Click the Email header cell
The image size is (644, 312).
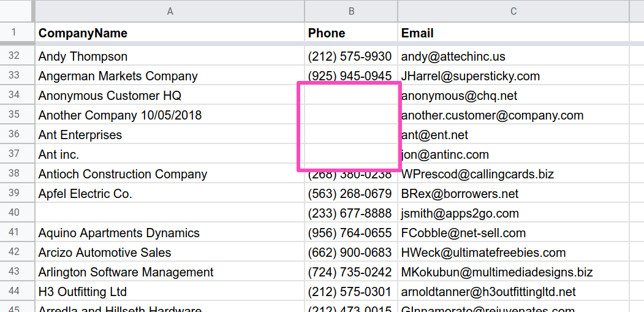coord(513,33)
